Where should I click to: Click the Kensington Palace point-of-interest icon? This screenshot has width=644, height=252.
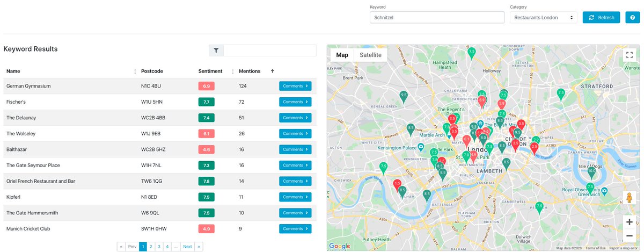(x=422, y=147)
